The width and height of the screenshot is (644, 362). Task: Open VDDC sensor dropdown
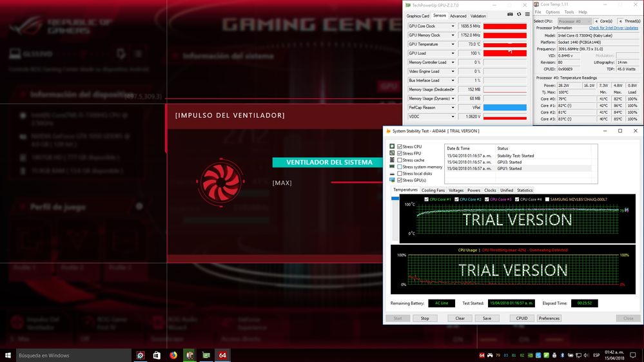point(453,117)
